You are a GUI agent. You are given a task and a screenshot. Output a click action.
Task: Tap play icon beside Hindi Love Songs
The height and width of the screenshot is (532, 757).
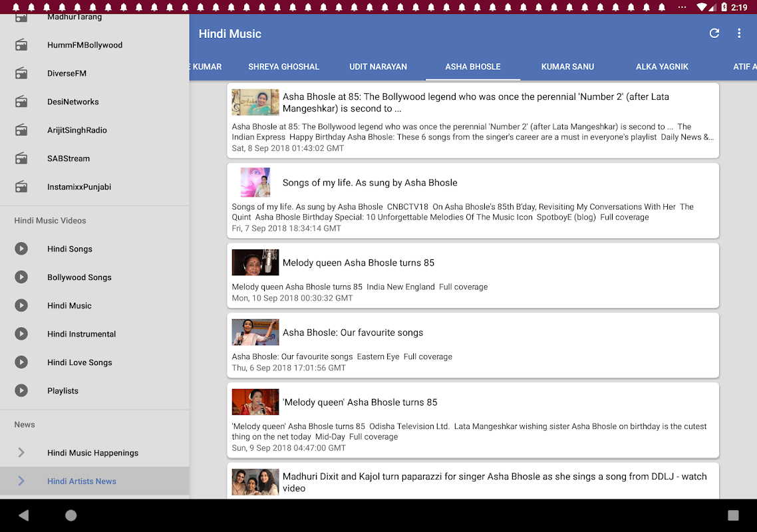21,362
